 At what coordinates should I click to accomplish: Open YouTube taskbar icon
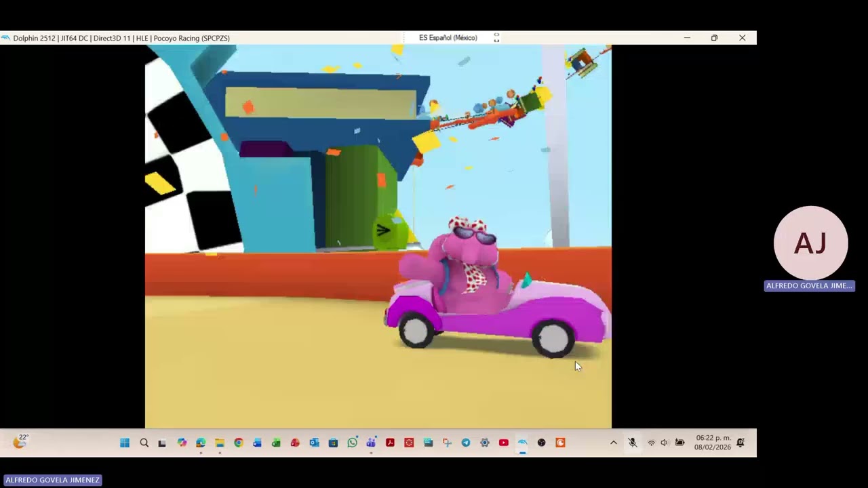coord(504,443)
